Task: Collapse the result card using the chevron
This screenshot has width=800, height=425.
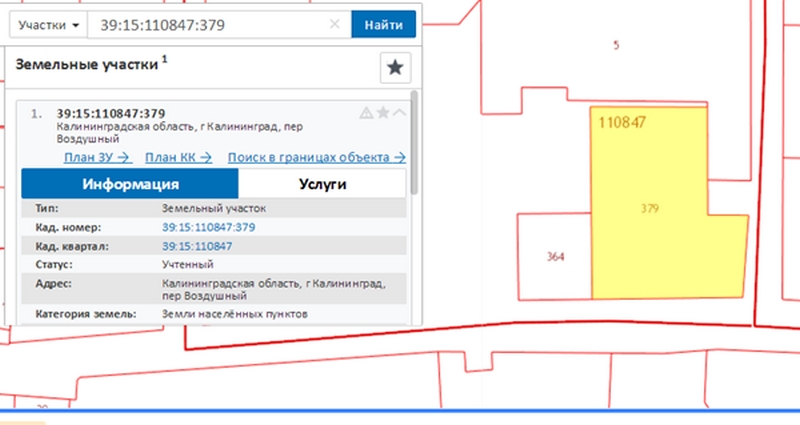Action: click(x=399, y=113)
